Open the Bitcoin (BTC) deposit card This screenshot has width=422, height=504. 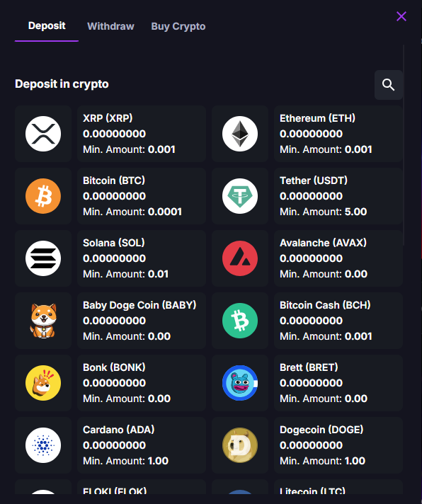pyautogui.click(x=142, y=196)
